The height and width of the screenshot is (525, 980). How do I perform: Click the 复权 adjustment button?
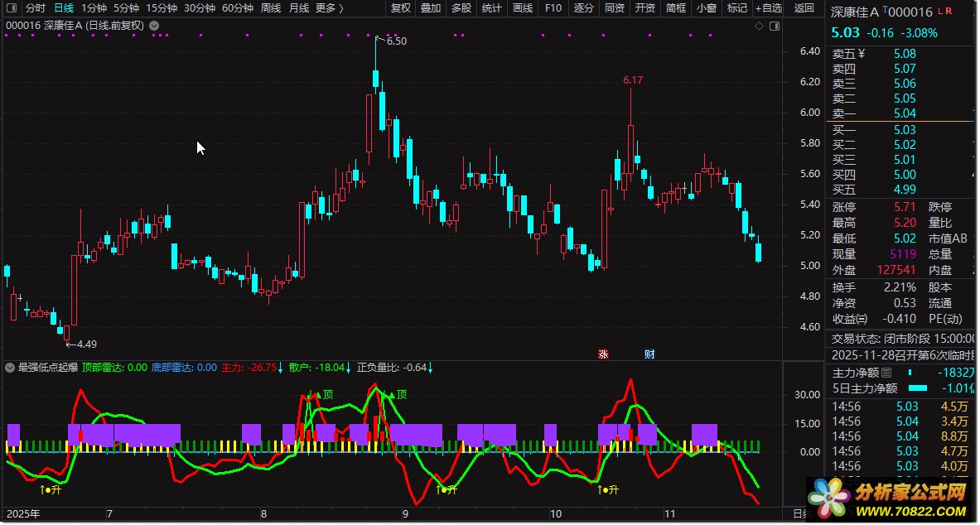click(400, 8)
